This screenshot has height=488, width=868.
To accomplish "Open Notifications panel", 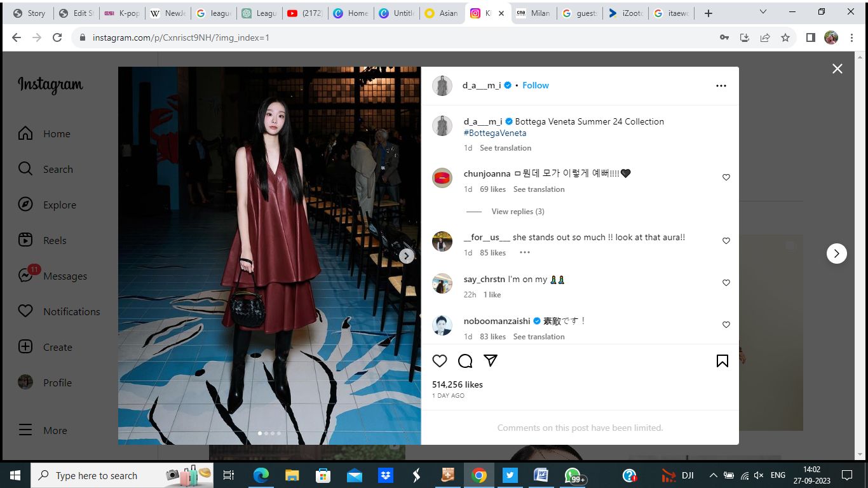I will (x=59, y=311).
